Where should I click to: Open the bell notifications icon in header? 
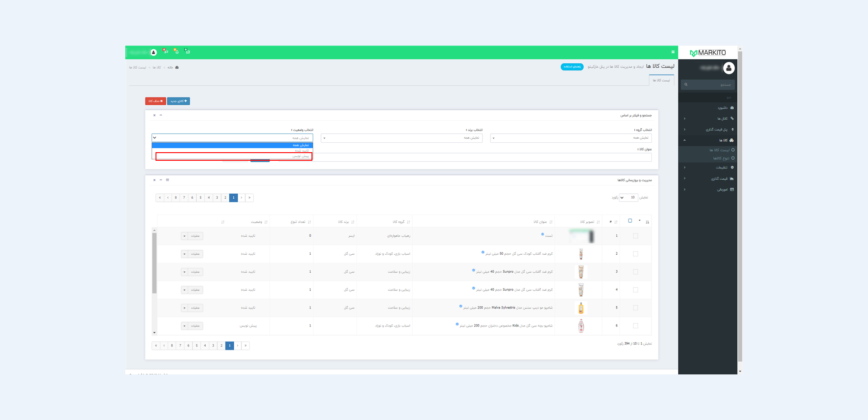(x=176, y=51)
